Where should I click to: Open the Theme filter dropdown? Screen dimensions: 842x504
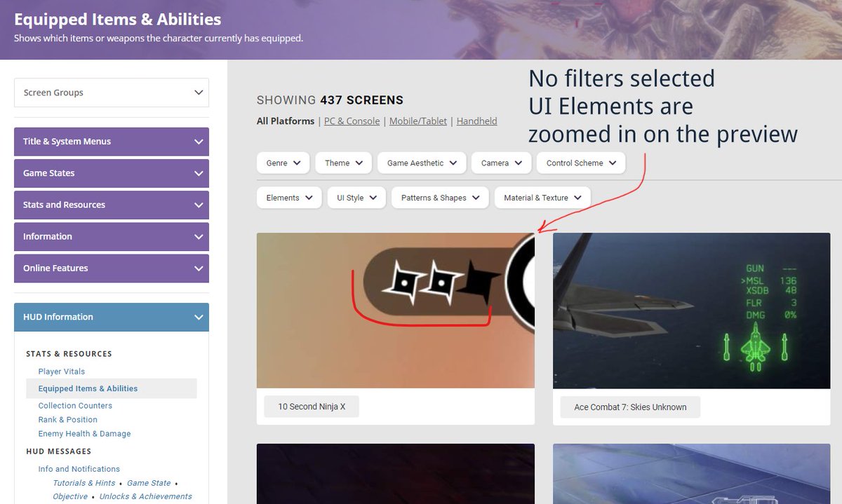[344, 163]
